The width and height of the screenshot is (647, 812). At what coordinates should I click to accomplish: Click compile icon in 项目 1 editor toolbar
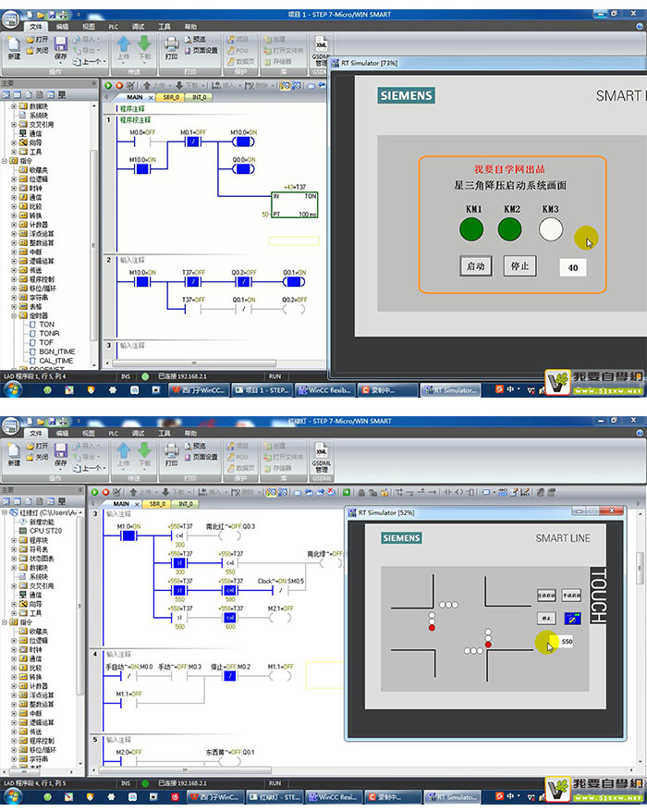click(x=131, y=85)
